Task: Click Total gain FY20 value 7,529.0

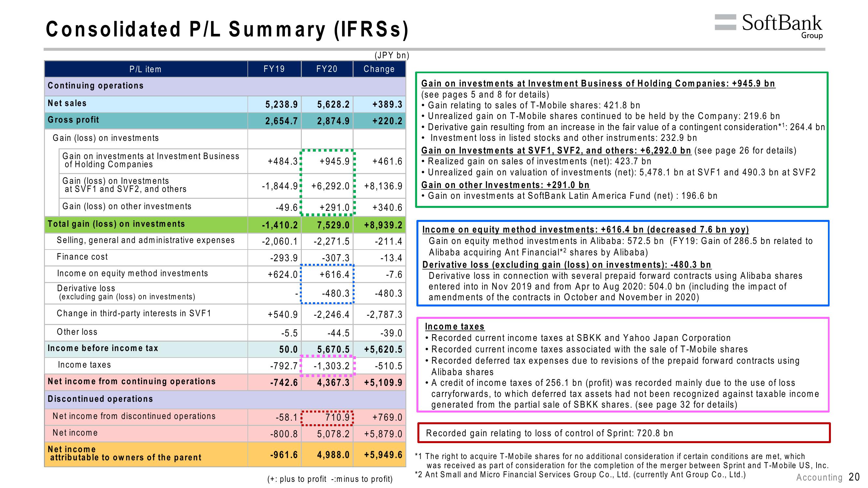Action: click(333, 226)
